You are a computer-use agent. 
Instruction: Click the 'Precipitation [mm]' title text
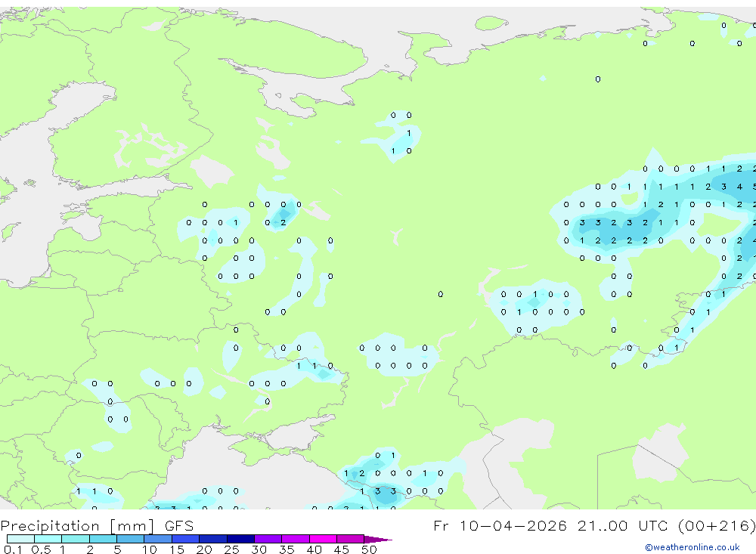coord(77,526)
